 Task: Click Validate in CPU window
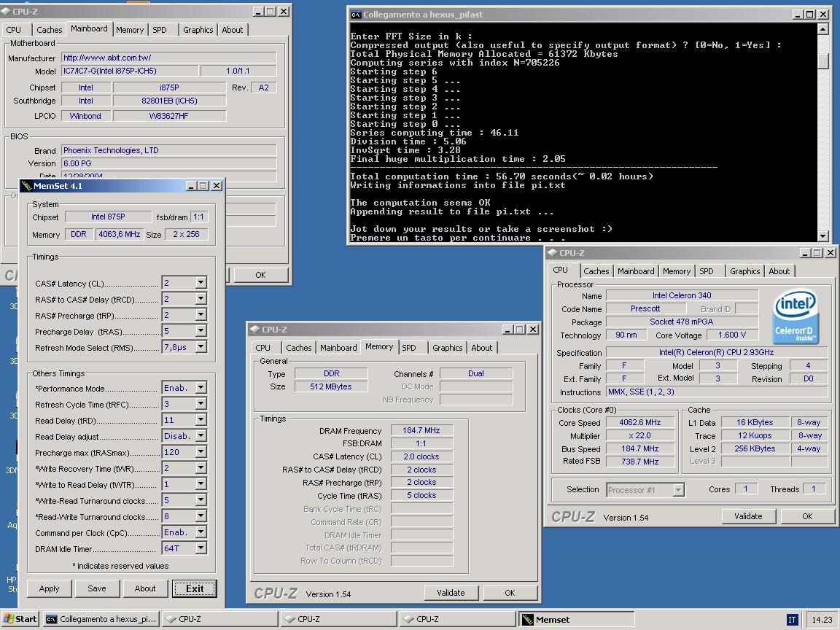[748, 516]
